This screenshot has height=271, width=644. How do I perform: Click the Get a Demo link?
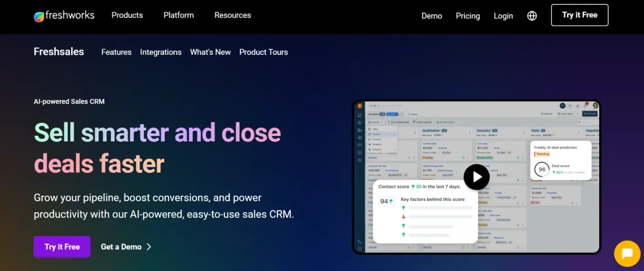(x=126, y=246)
